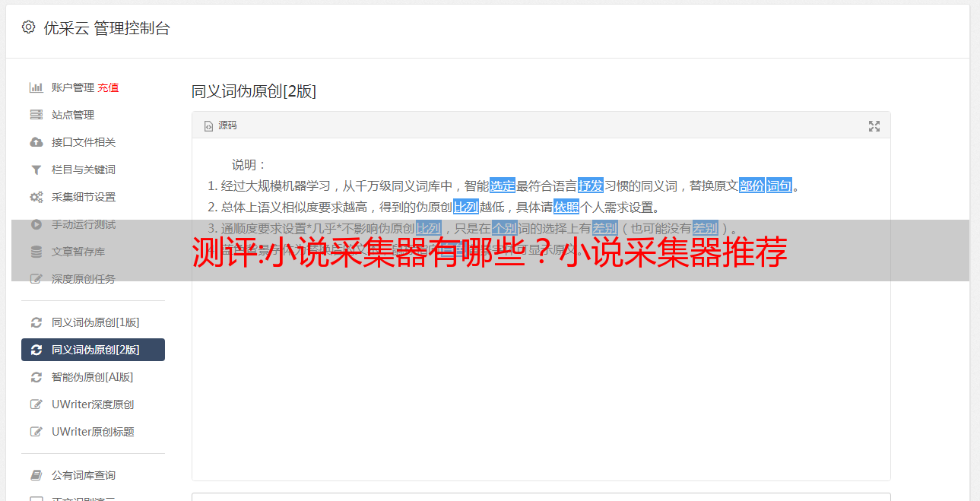The image size is (980, 501).
Task: Click the cloud upload icon for 接口文件相关
Action: (36, 142)
